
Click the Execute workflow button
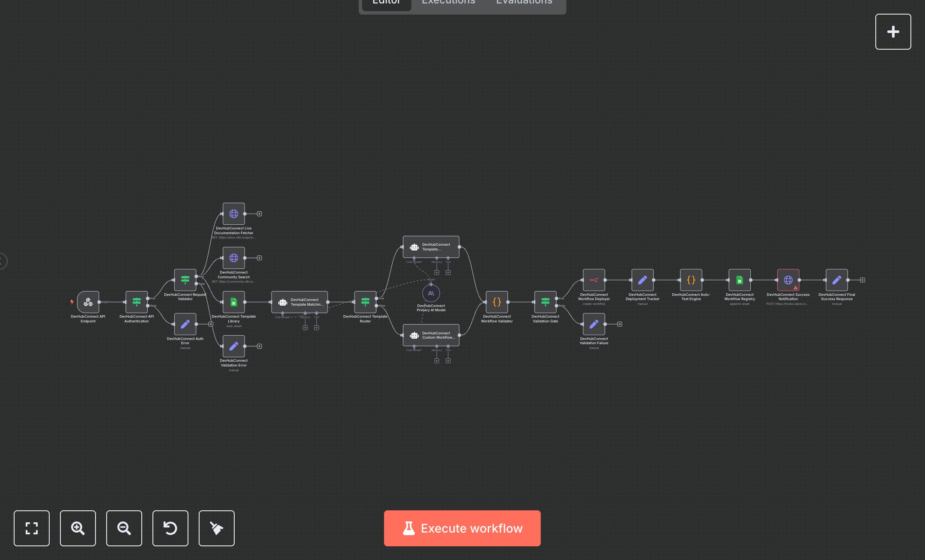(x=462, y=528)
